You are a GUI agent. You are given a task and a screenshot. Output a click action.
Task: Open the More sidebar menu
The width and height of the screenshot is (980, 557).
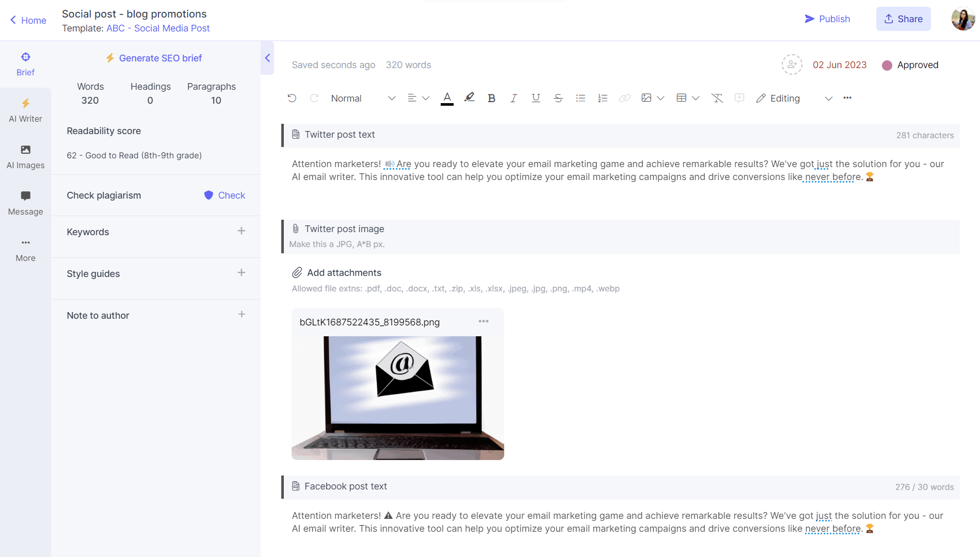coord(25,250)
